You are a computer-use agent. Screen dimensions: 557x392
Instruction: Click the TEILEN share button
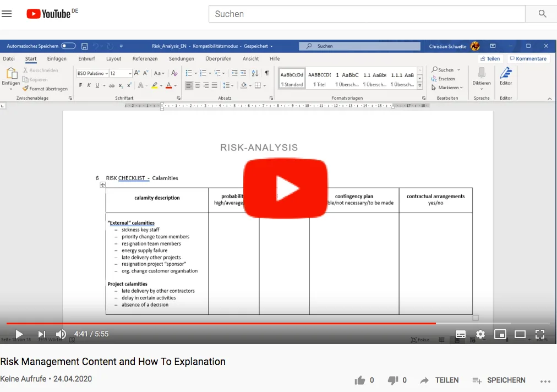pos(439,380)
